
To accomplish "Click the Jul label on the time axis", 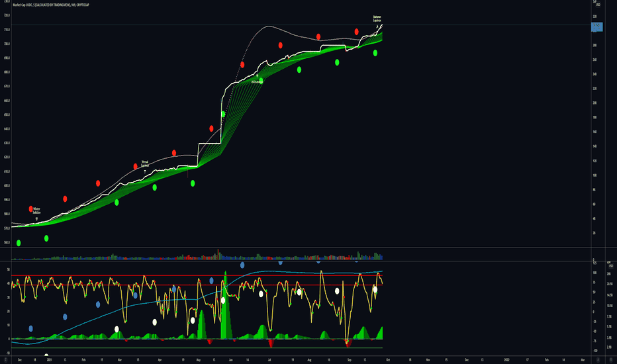I will (x=269, y=359).
